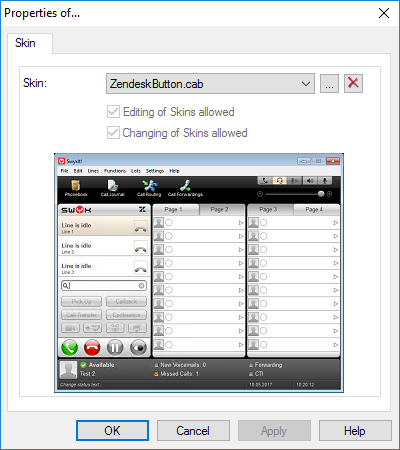400x450 pixels.
Task: Click the volume slider handle in the preview
Action: point(321,194)
